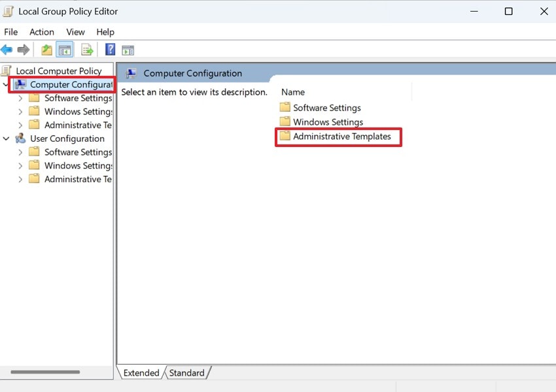
Task: Select Windows Settings label under Computer Configuration
Action: tap(78, 112)
